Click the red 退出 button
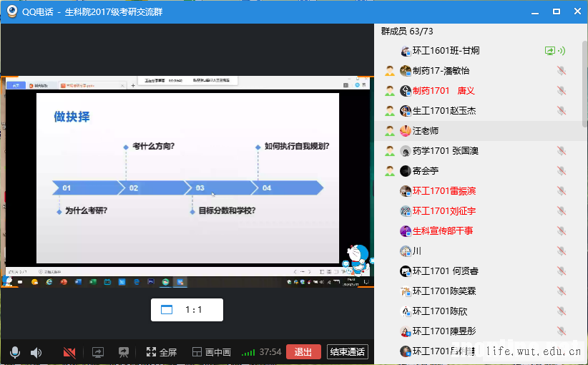This screenshot has width=588, height=365. (x=303, y=352)
